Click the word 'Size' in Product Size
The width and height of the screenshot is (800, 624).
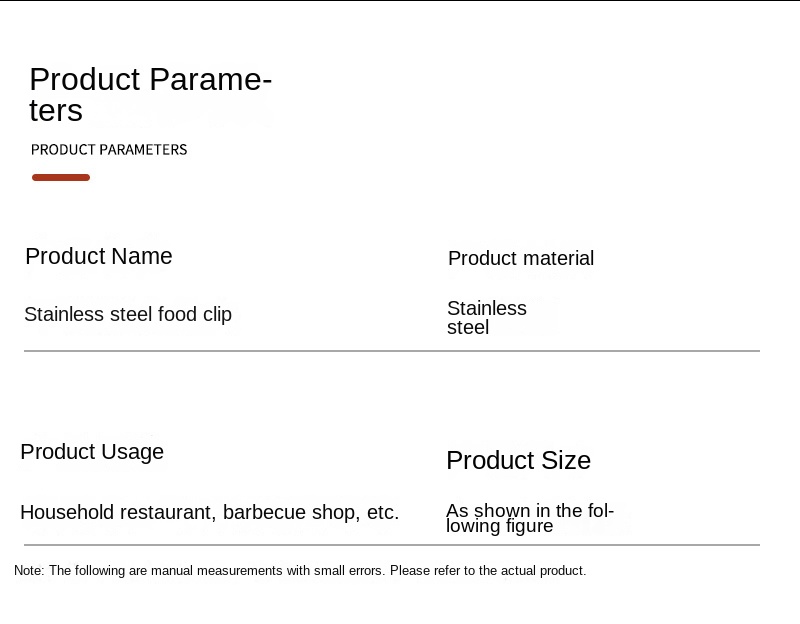click(x=566, y=461)
